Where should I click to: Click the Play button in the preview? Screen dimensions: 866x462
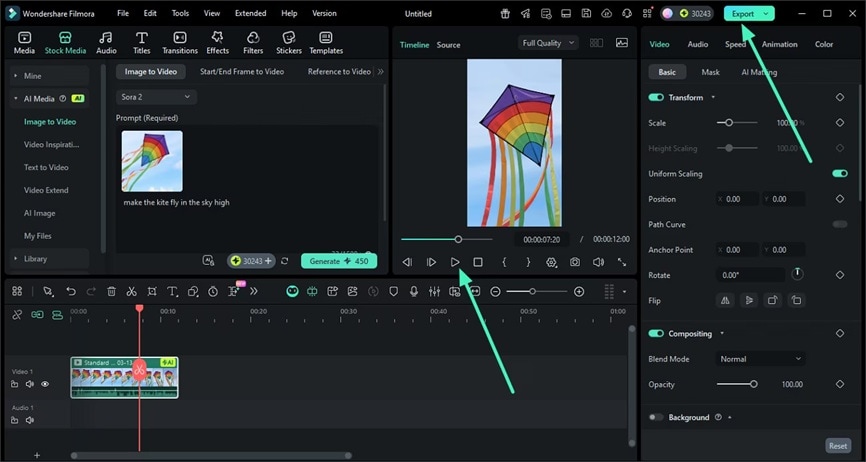tap(454, 262)
